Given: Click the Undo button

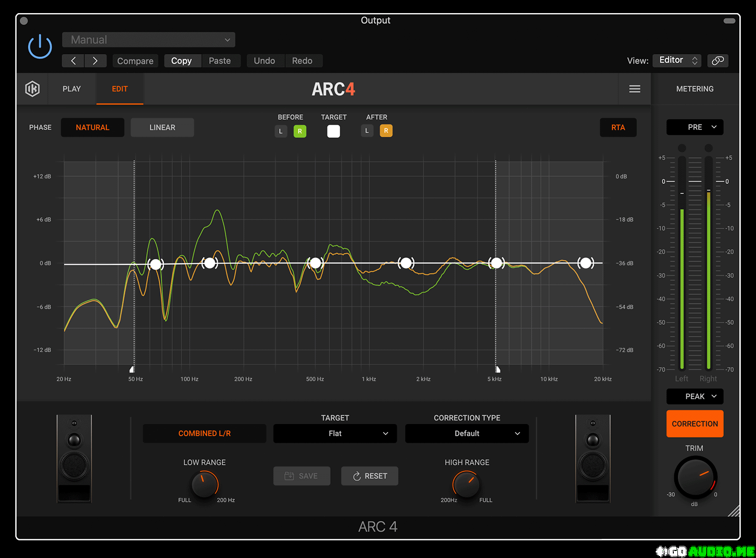Looking at the screenshot, I should [266, 61].
